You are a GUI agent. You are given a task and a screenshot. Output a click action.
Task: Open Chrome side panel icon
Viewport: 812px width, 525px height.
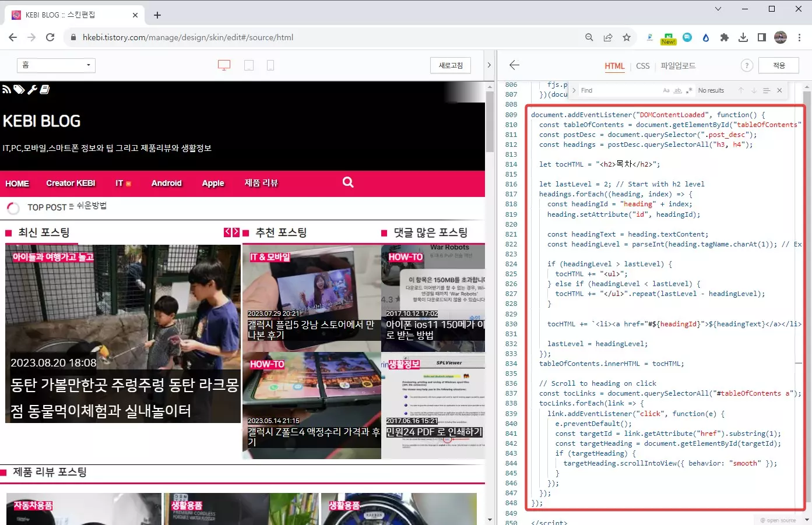pyautogui.click(x=762, y=37)
